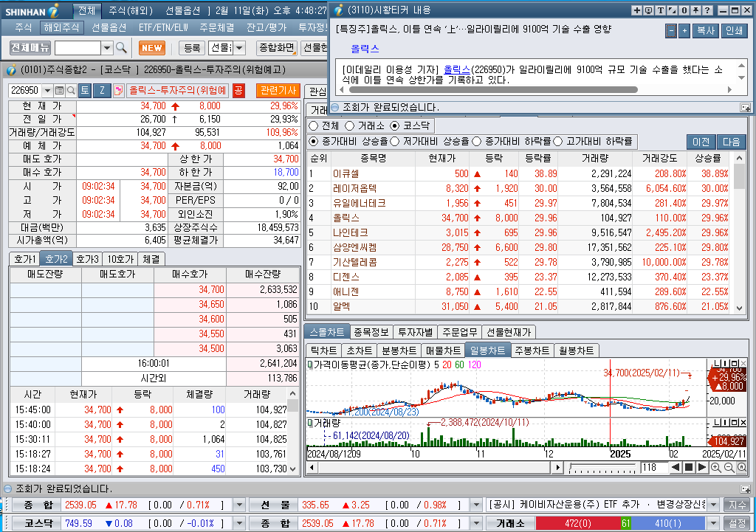Open the 체결 tab
The height and width of the screenshot is (532, 756).
click(x=151, y=259)
